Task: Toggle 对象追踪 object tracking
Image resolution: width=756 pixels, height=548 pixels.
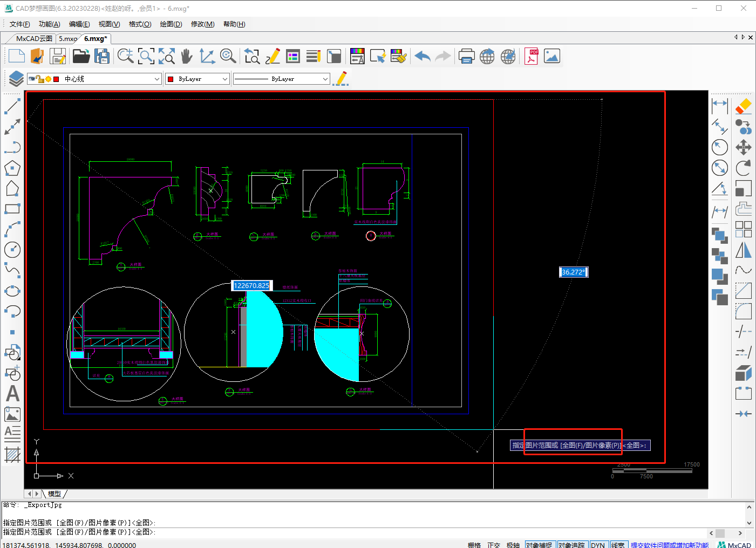Action: [571, 545]
